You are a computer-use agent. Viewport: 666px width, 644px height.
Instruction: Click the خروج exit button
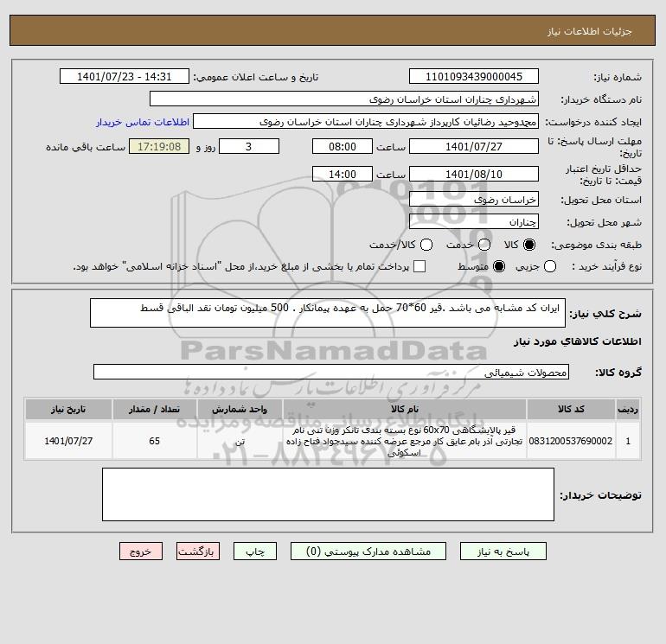[141, 552]
